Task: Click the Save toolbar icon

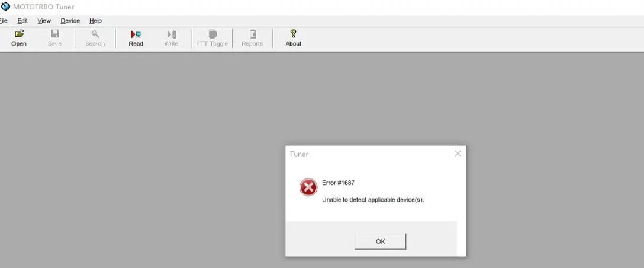Action: click(54, 34)
